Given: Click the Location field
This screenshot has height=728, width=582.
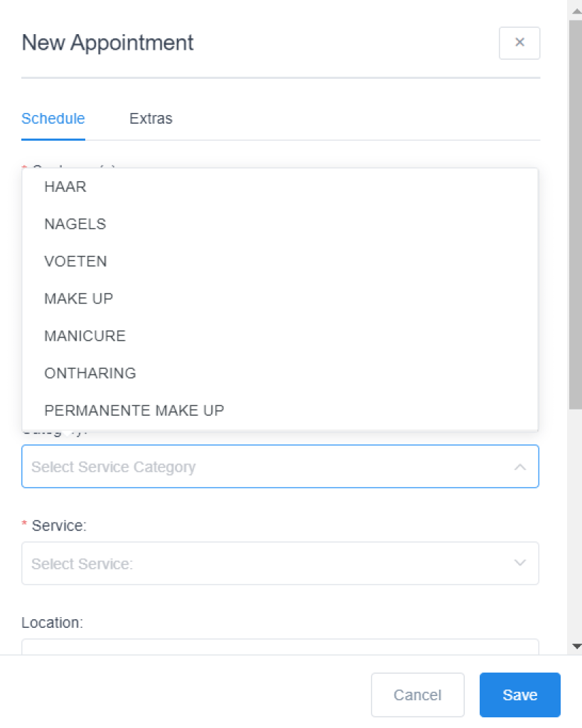Looking at the screenshot, I should (x=280, y=646).
